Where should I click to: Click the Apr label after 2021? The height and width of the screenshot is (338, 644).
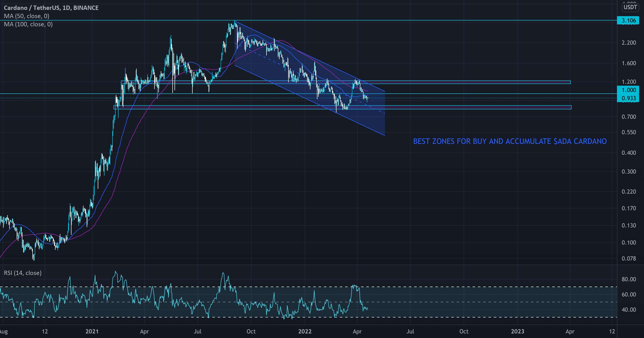(x=145, y=331)
